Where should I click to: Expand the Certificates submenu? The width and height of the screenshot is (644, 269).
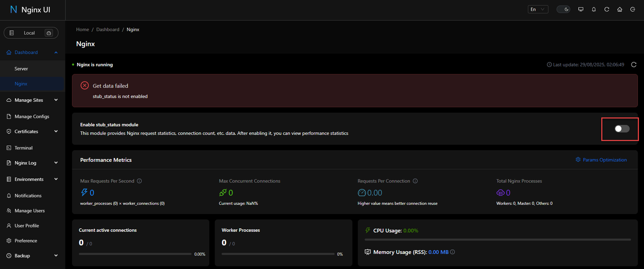click(x=56, y=132)
